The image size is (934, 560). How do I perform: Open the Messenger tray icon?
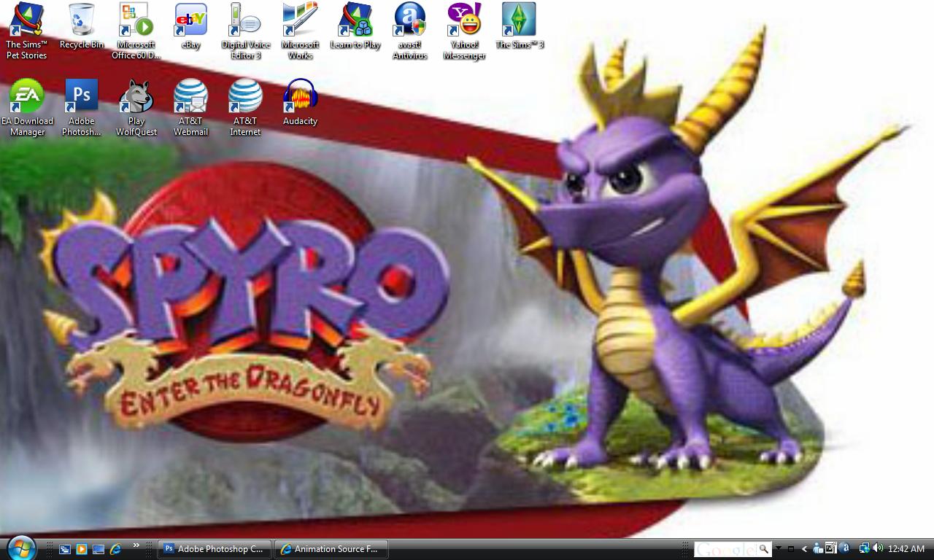(x=818, y=549)
